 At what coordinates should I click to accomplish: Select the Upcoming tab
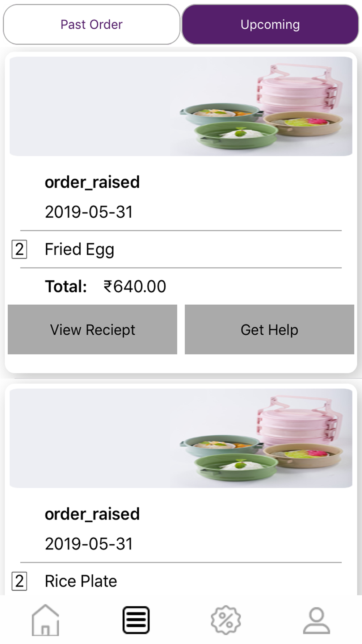270,25
